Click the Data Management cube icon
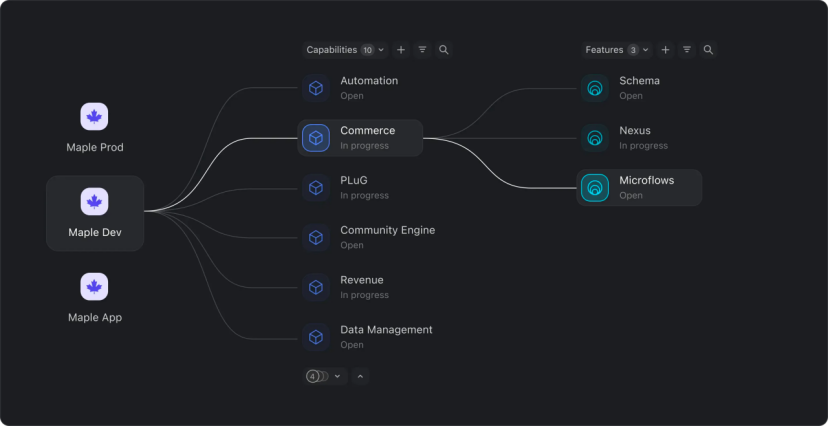The image size is (828, 426). click(x=316, y=337)
